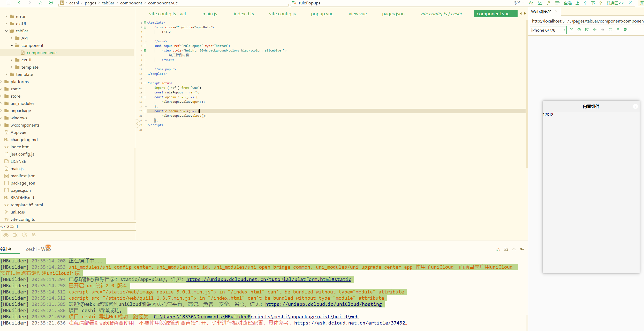Image resolution: width=644 pixels, height=331 pixels.
Task: Switch to the pages.json tab
Action: [393, 14]
